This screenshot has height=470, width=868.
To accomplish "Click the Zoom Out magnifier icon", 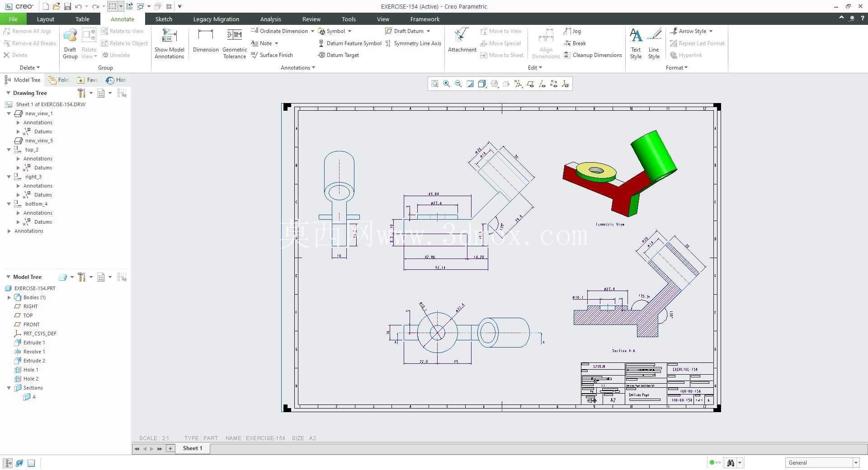I will coord(458,84).
